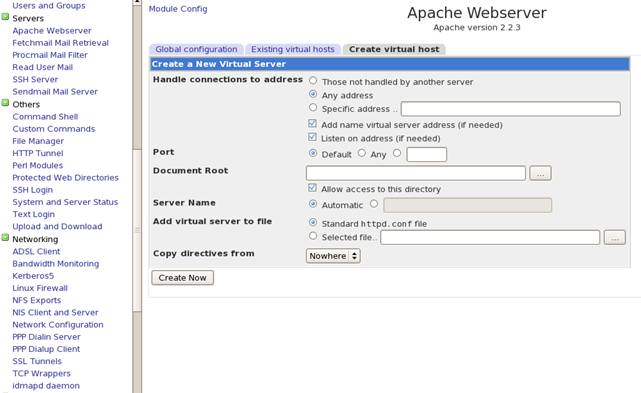Browse for Selected file button
The width and height of the screenshot is (641, 393).
(614, 238)
